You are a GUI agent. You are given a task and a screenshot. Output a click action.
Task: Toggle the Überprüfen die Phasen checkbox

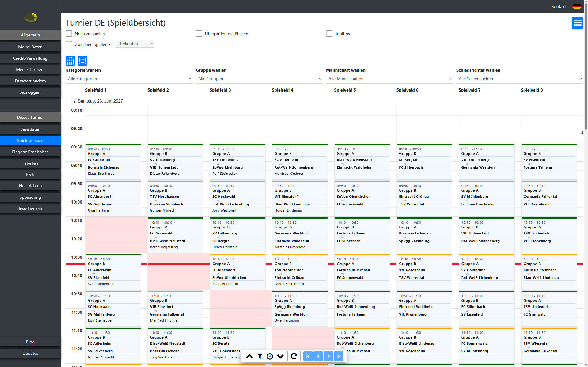(199, 34)
